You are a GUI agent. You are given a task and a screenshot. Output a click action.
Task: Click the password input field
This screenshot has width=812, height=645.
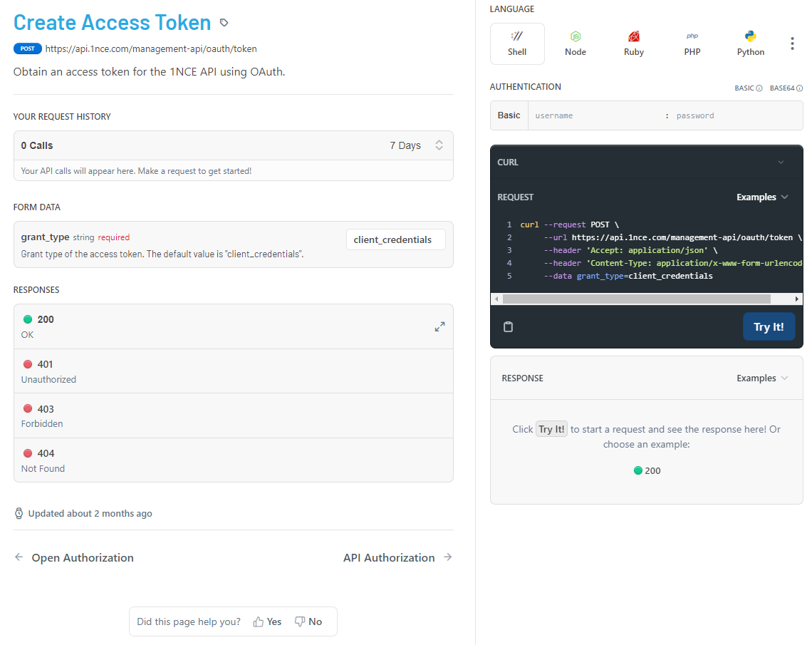coord(737,115)
